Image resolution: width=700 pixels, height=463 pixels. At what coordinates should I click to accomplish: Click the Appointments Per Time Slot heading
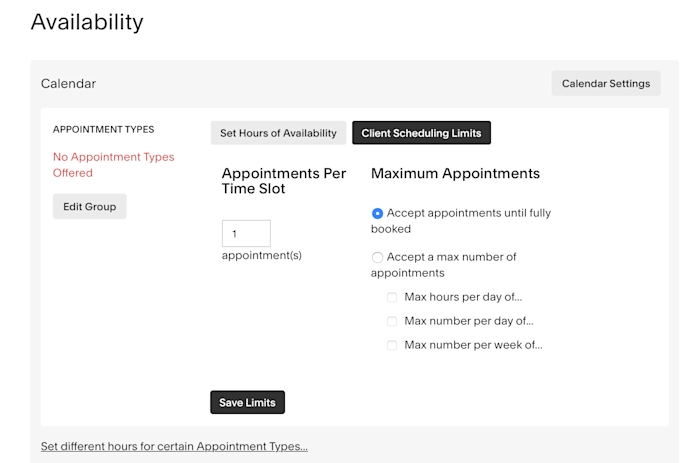tap(284, 181)
